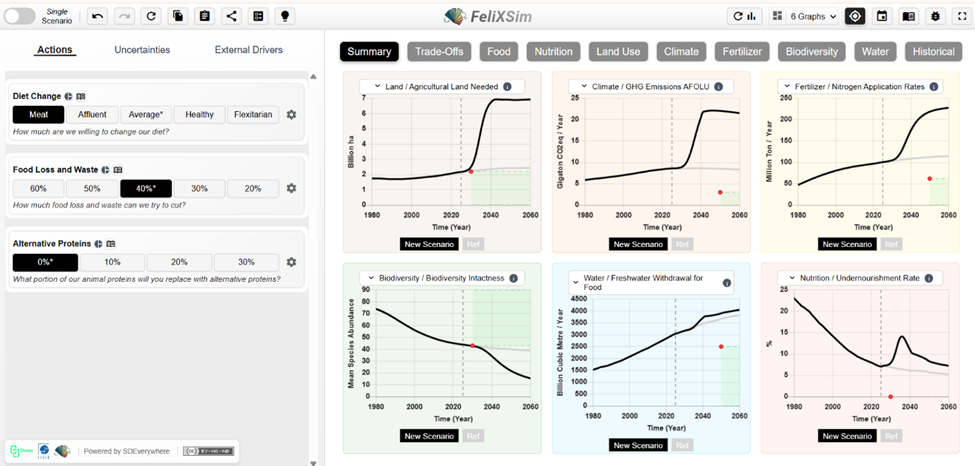Click the book icon beside Food Loss and Waste

point(118,171)
